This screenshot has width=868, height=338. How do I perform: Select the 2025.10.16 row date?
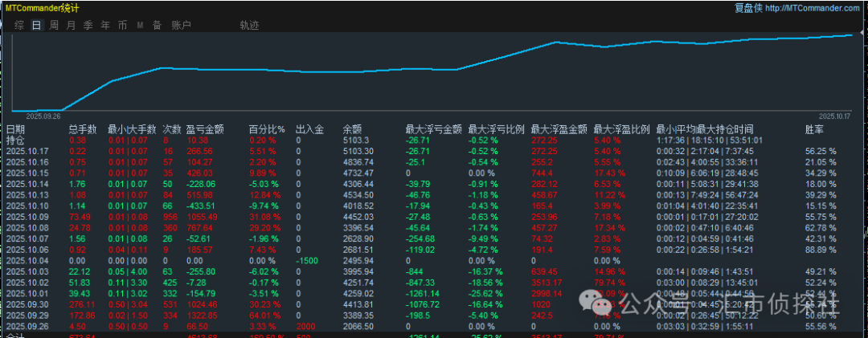pos(27,161)
